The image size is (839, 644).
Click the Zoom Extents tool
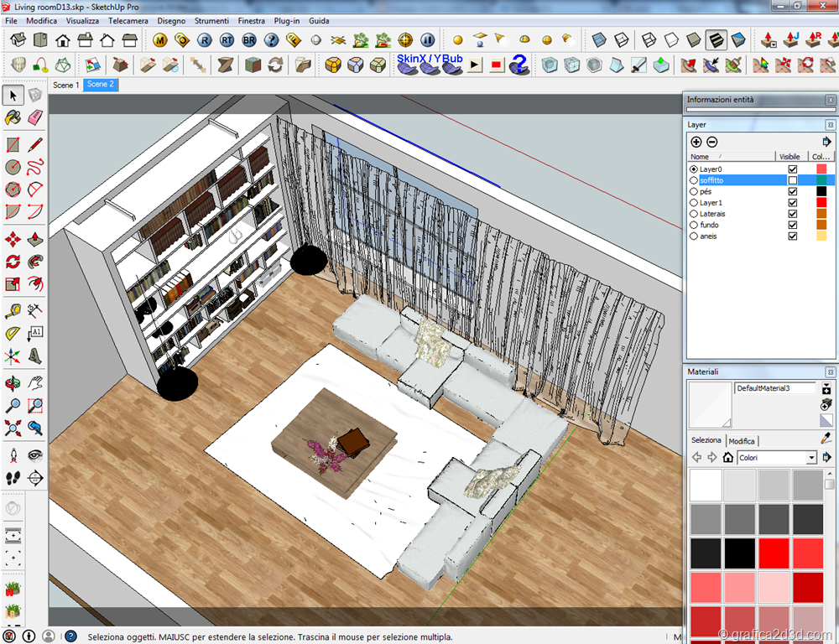pyautogui.click(x=13, y=429)
